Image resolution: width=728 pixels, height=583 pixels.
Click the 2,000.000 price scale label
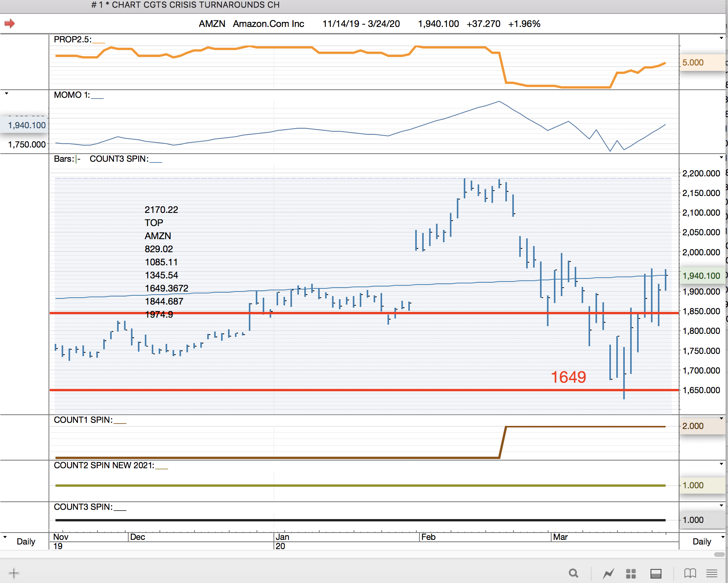[701, 252]
